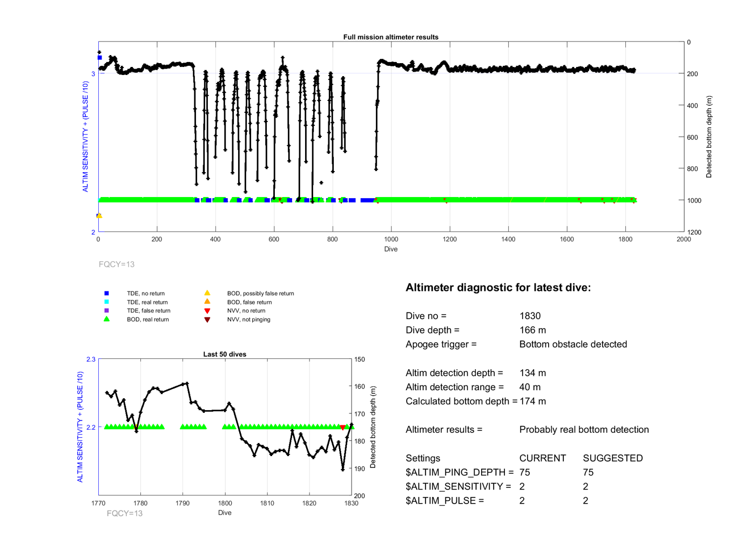Click the cyan 'TDE, real return' legend square
The width and height of the screenshot is (756, 557).
pos(106,302)
